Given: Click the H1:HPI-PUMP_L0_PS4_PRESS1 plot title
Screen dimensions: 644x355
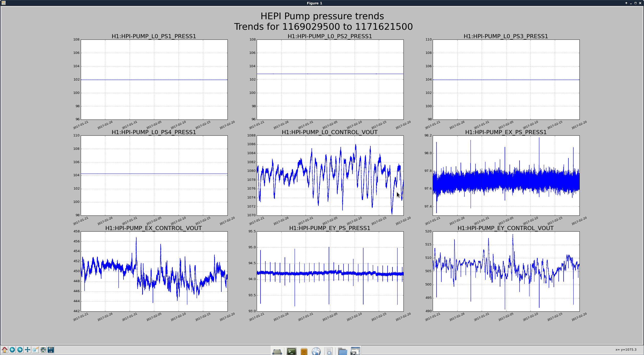Looking at the screenshot, I should tap(154, 132).
